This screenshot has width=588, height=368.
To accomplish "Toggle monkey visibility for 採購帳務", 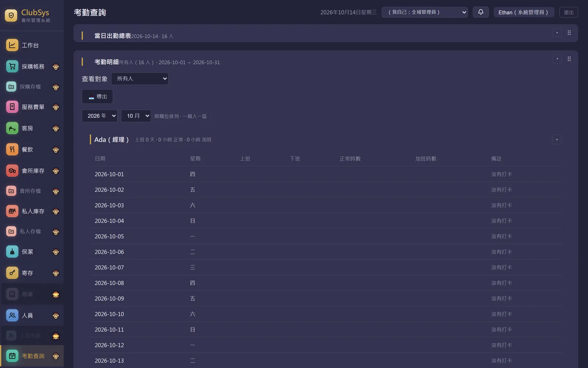I will pyautogui.click(x=56, y=67).
